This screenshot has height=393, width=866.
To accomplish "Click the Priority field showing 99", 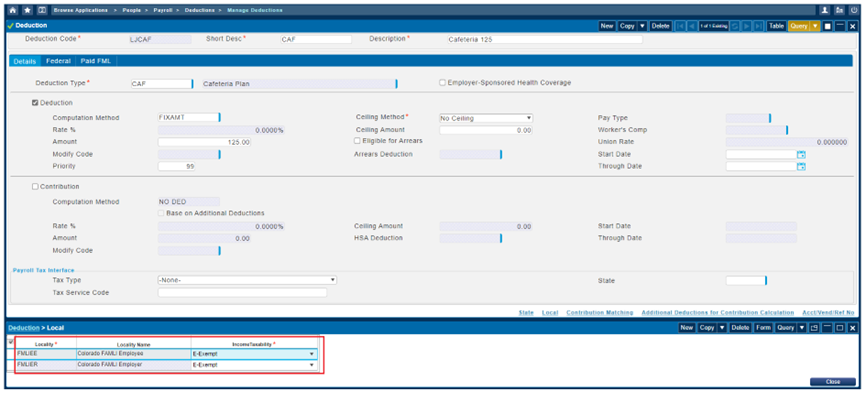I will click(177, 166).
